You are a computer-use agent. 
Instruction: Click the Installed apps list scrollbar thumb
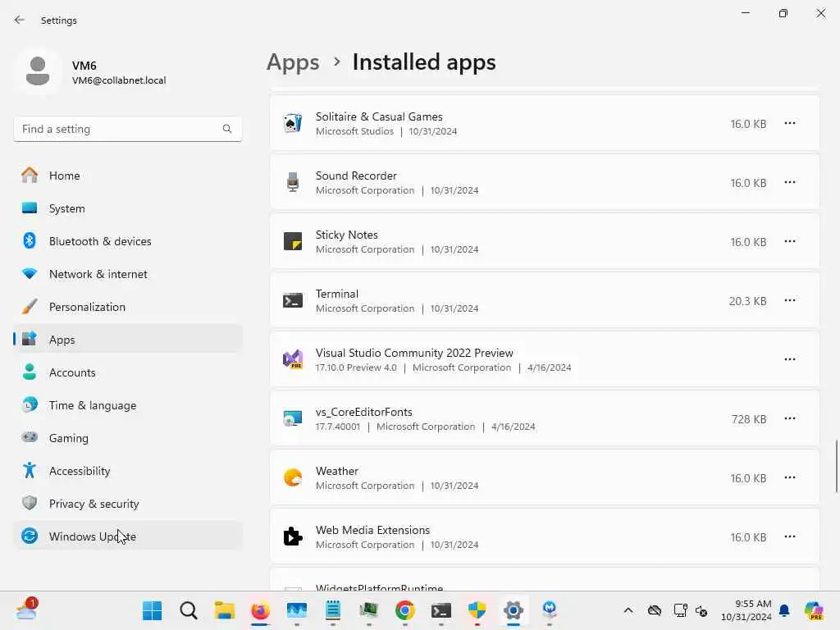836,466
